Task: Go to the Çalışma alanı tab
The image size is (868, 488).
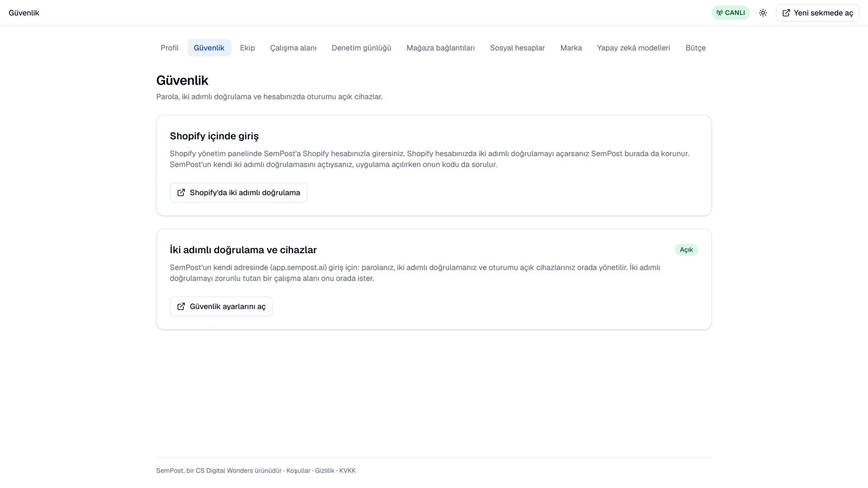Action: pos(293,48)
